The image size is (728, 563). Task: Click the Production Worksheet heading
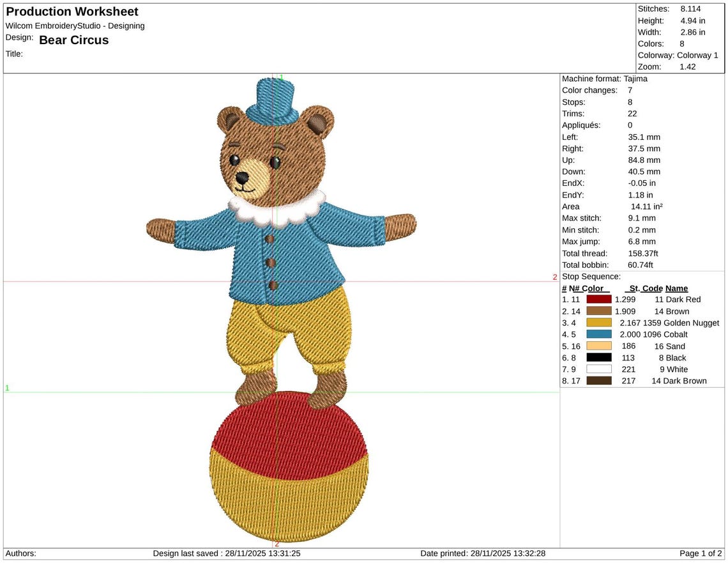(x=72, y=12)
